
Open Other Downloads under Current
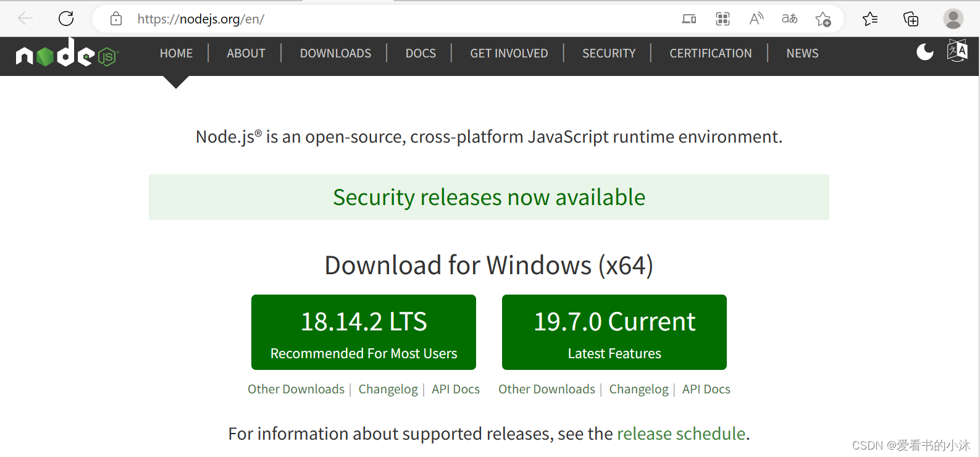coord(547,389)
